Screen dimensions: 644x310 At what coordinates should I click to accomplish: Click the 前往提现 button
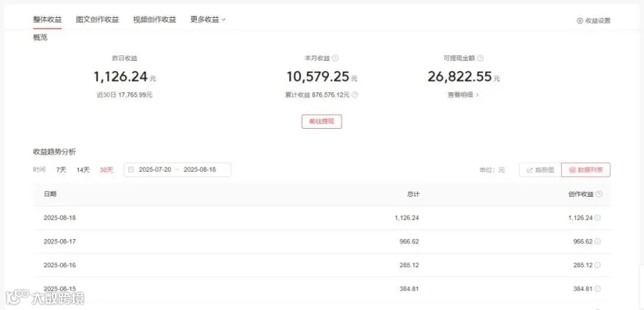point(321,122)
